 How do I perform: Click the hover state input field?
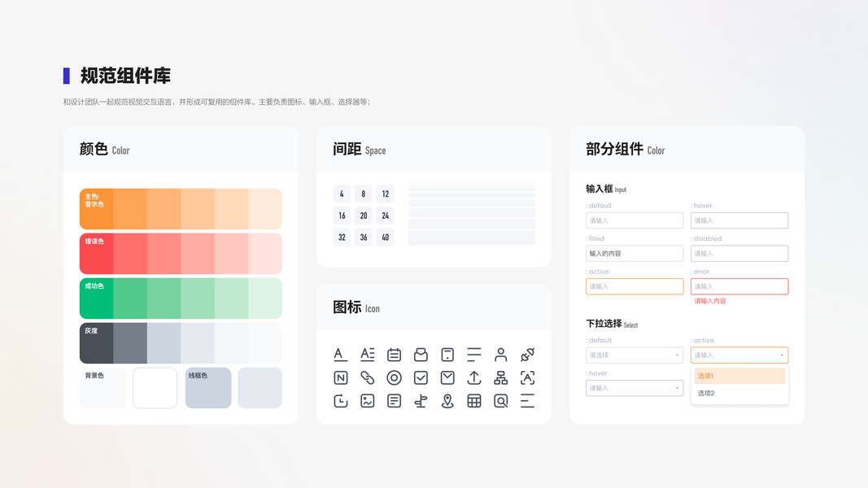[739, 220]
